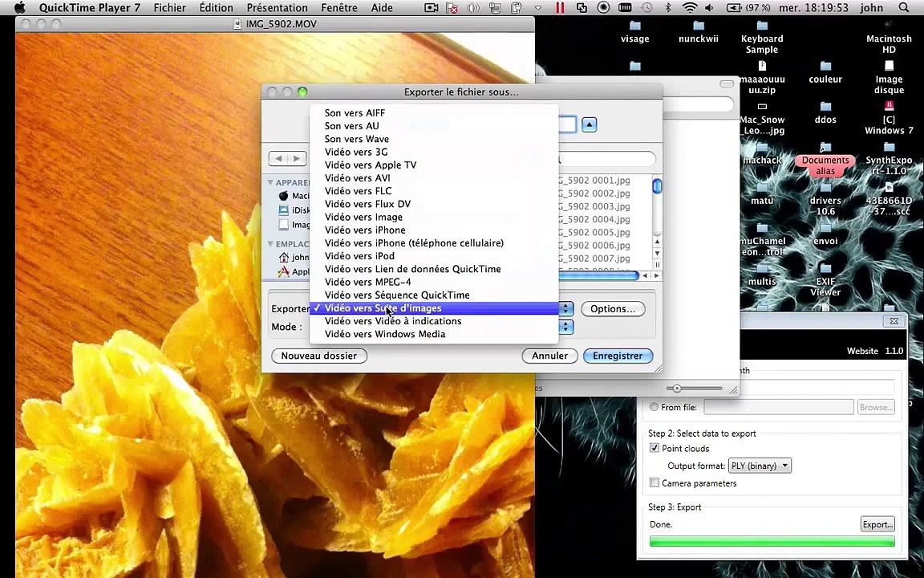Open the Website link in SynthExport

point(863,351)
